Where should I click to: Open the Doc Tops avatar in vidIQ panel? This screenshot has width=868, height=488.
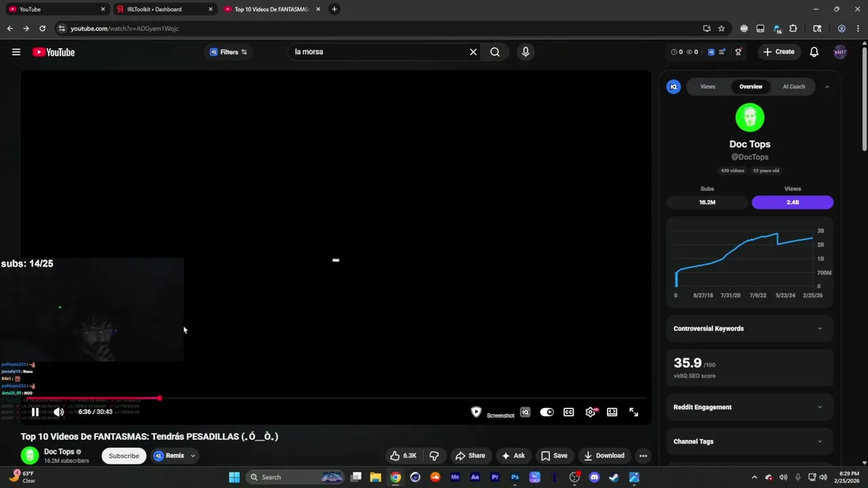click(750, 118)
